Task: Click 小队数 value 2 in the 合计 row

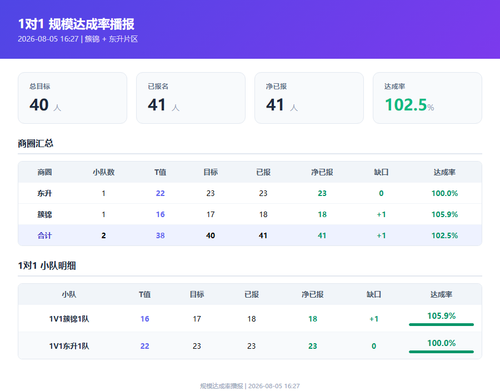Action: pos(103,235)
